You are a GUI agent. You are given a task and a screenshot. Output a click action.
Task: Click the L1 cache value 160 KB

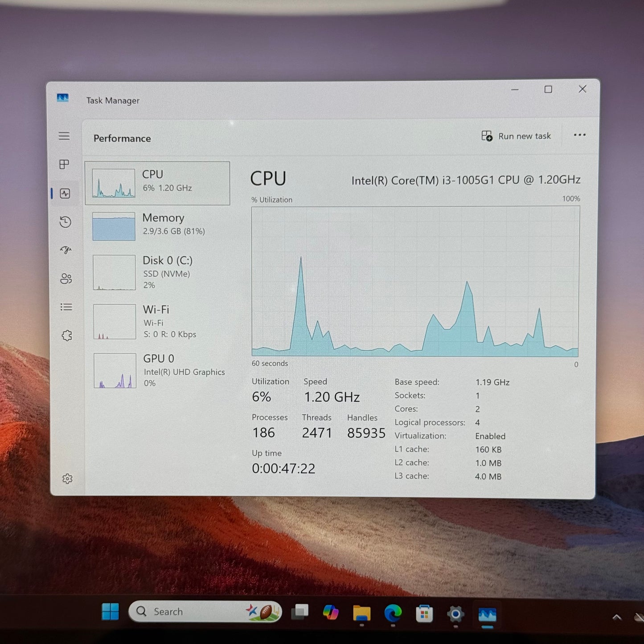click(488, 449)
